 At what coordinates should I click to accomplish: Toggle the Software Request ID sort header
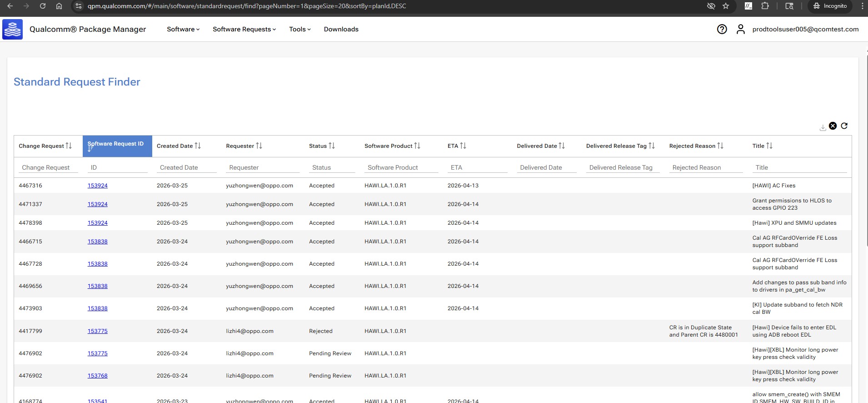(x=117, y=146)
